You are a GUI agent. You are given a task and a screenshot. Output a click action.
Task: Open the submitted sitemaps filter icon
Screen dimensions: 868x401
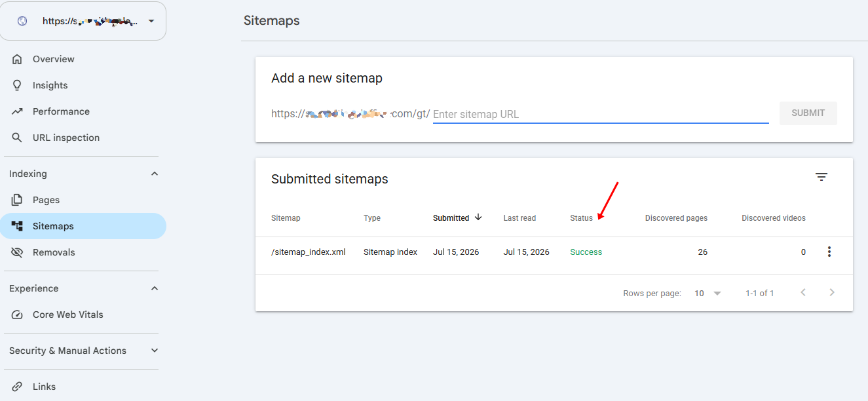pyautogui.click(x=821, y=177)
